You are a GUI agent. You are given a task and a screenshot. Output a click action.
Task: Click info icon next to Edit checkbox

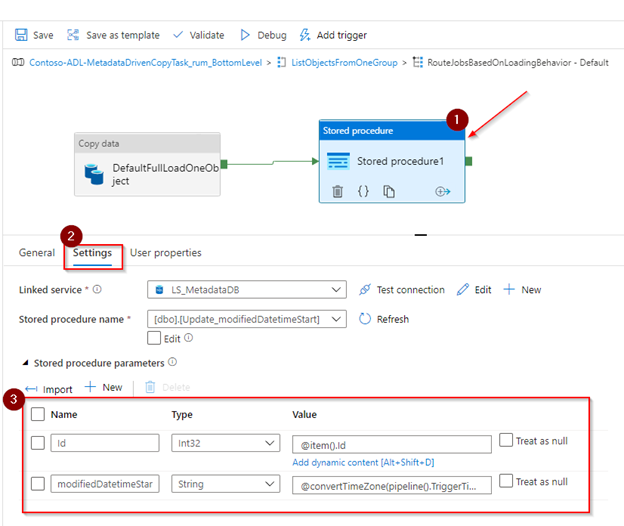(189, 338)
